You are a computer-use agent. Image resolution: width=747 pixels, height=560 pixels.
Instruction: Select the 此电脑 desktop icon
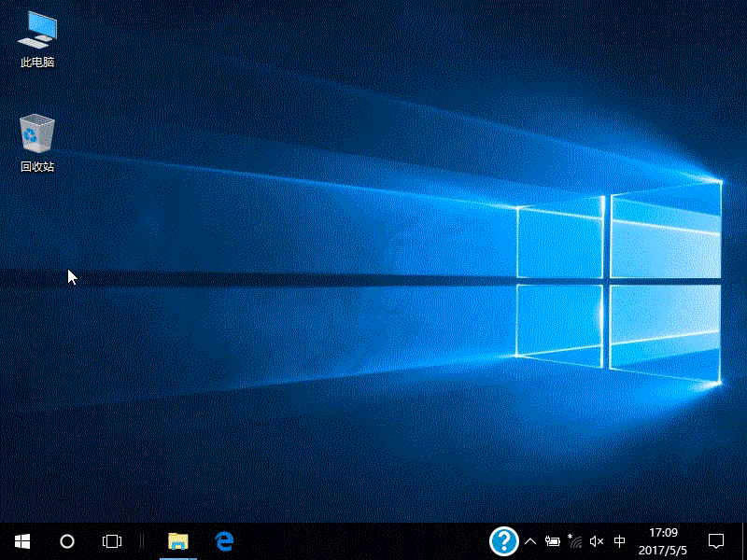tap(37, 40)
